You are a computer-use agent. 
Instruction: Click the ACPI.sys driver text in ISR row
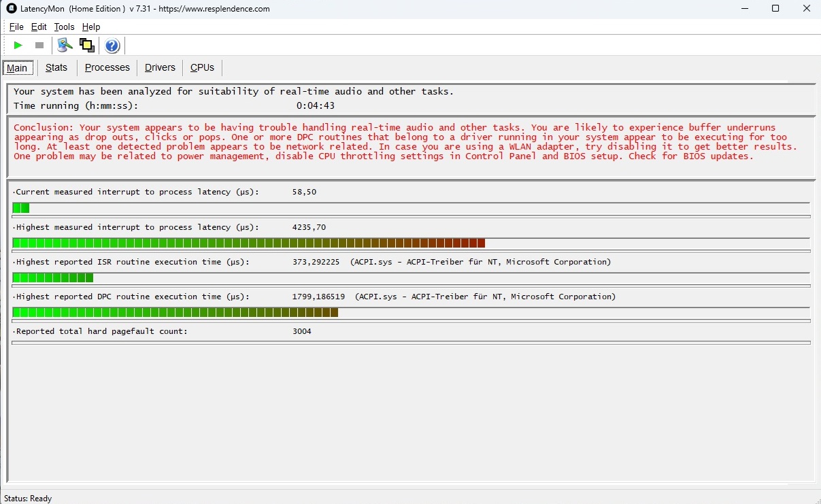[x=481, y=262]
